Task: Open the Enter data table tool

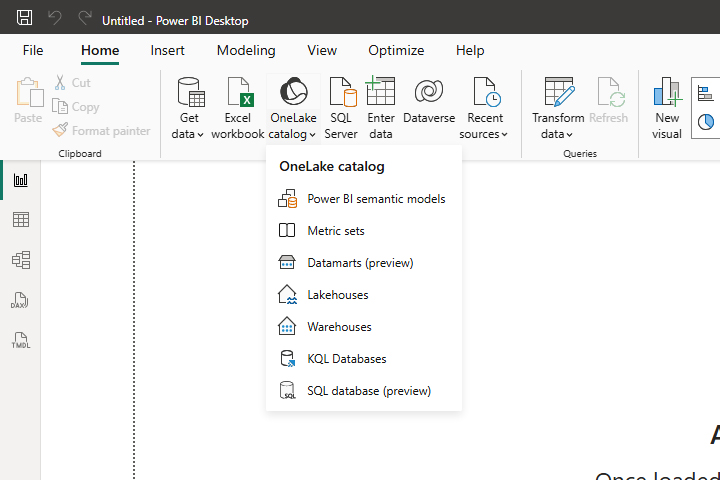Action: 381,108
